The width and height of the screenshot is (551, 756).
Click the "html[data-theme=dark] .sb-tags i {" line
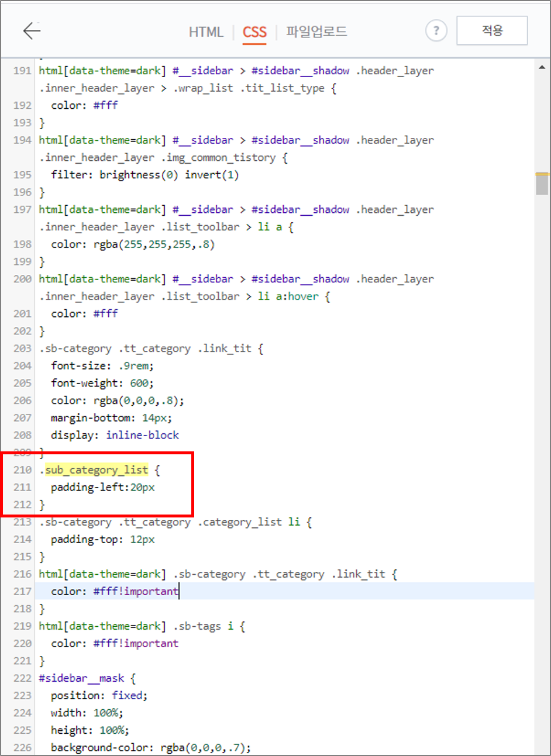(142, 626)
